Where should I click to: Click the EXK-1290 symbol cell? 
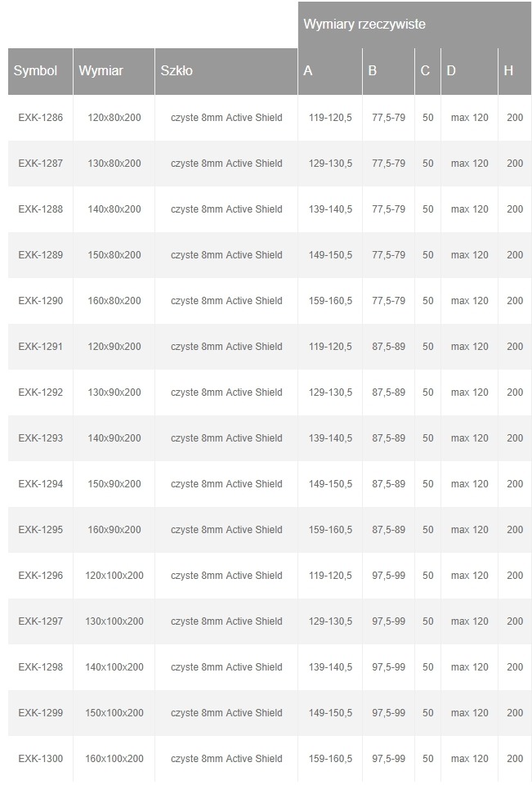click(40, 301)
